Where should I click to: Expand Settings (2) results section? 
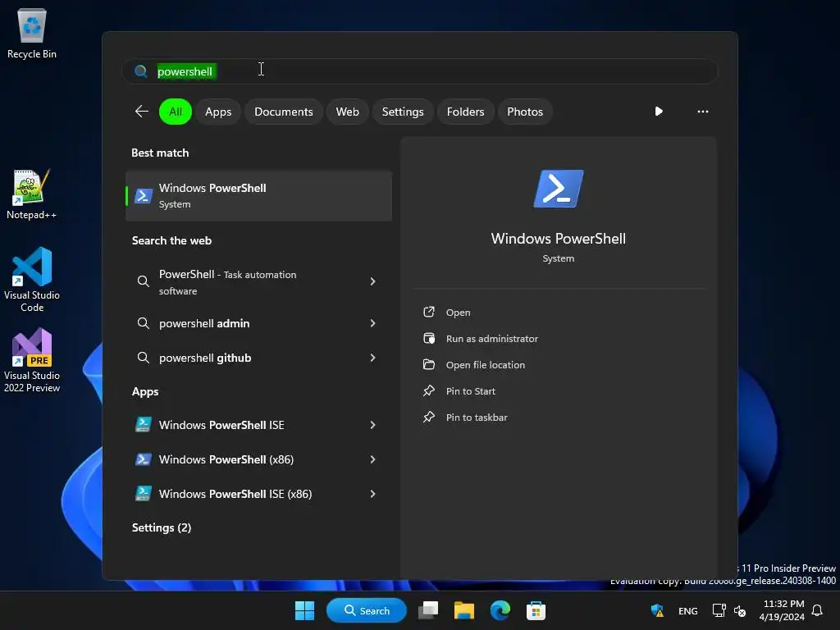click(162, 527)
